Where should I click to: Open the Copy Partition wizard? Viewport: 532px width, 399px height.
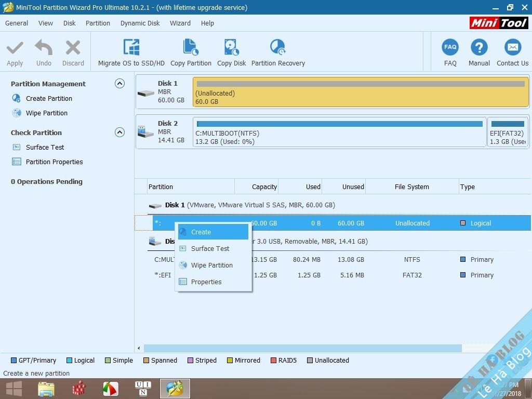[x=191, y=48]
